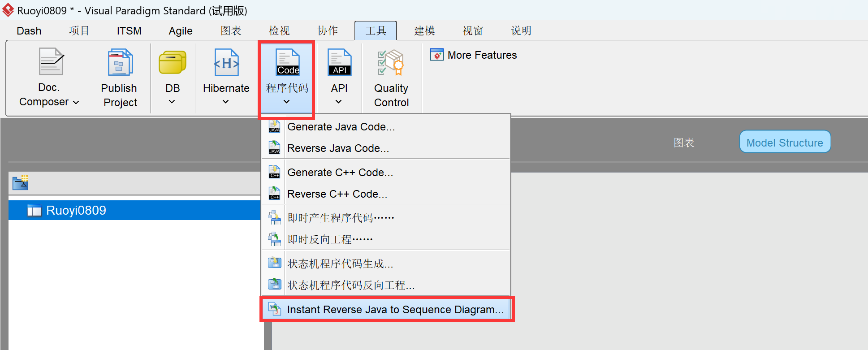Click the icon beside 状态机程序代码生成
Viewport: 868px width, 350px height.
tap(274, 263)
